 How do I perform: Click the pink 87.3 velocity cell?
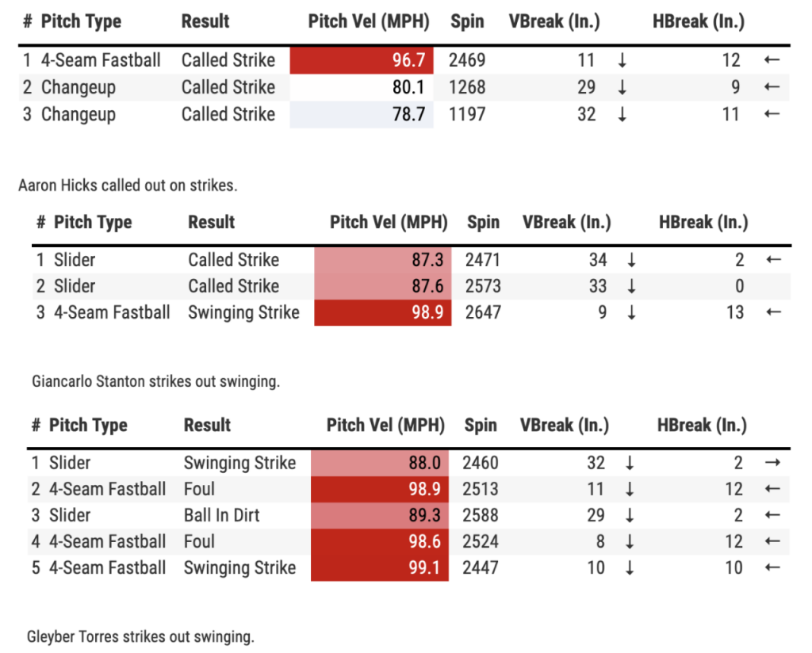tap(382, 260)
